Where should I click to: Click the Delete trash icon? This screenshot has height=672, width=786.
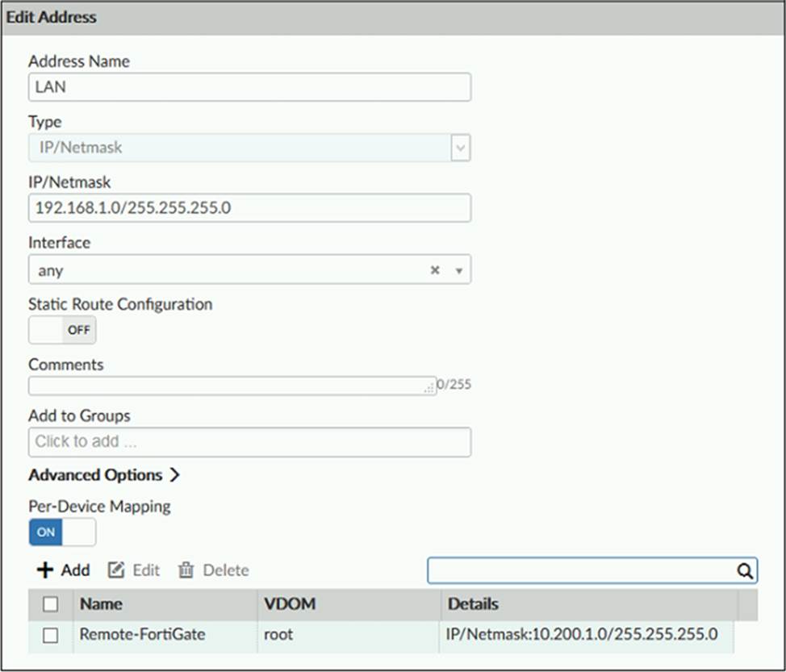coord(186,570)
